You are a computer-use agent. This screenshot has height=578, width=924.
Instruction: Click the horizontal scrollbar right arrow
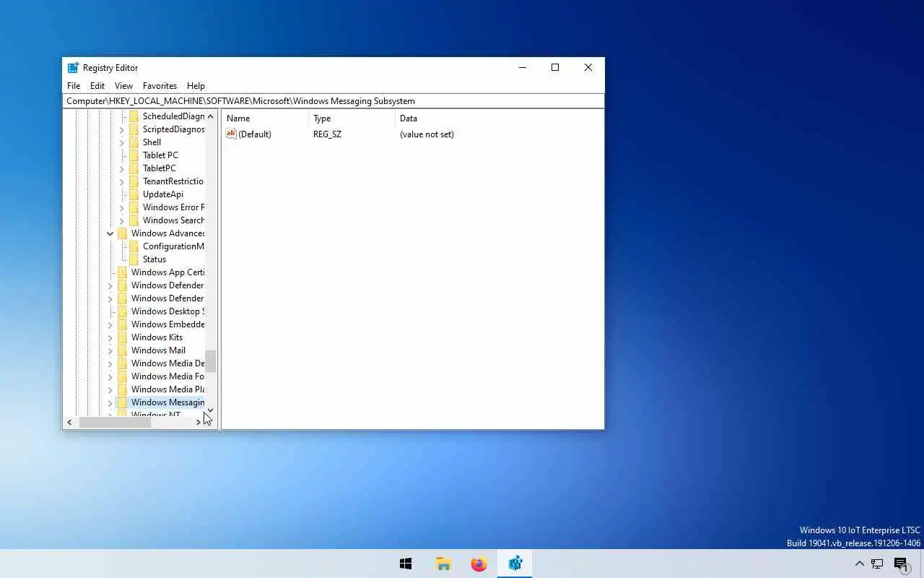199,423
